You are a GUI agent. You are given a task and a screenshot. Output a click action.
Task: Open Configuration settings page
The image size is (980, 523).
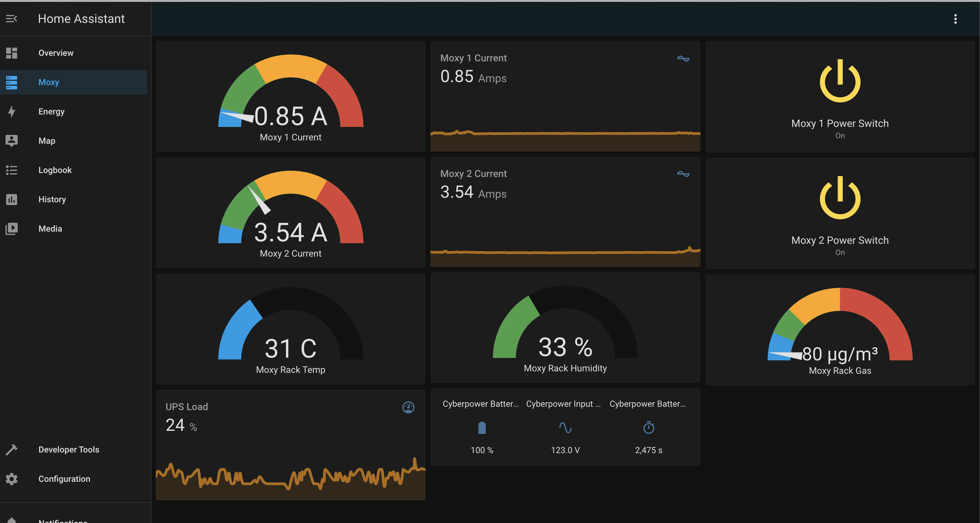point(64,479)
